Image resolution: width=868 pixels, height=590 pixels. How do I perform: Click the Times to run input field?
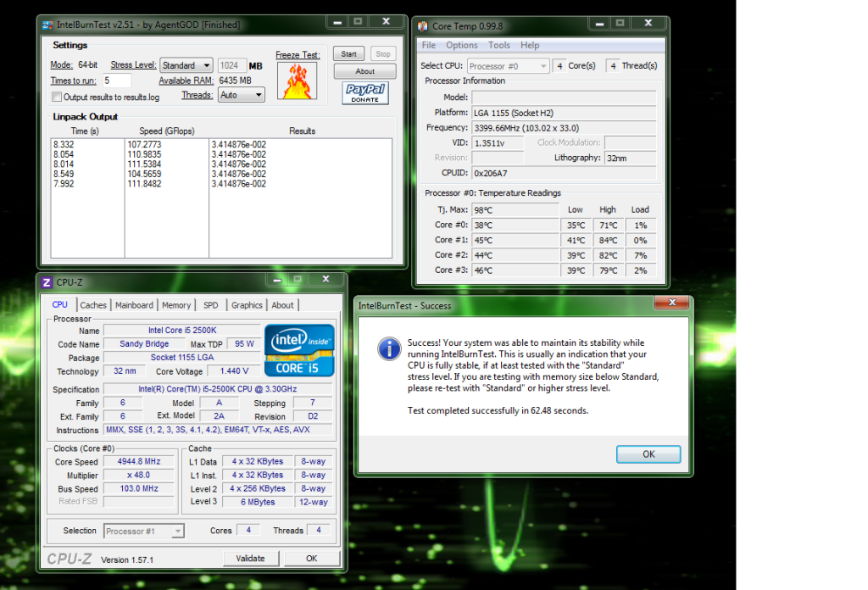coord(117,81)
